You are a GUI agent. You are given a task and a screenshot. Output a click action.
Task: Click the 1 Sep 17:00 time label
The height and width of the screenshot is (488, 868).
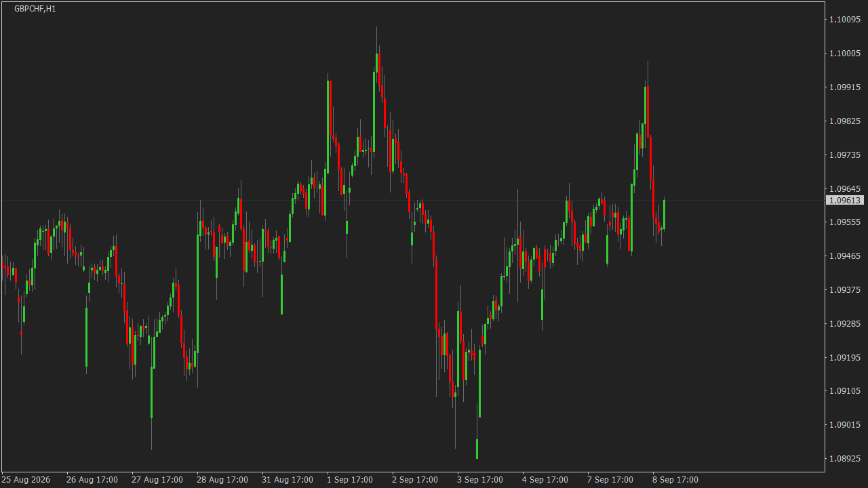(x=350, y=480)
